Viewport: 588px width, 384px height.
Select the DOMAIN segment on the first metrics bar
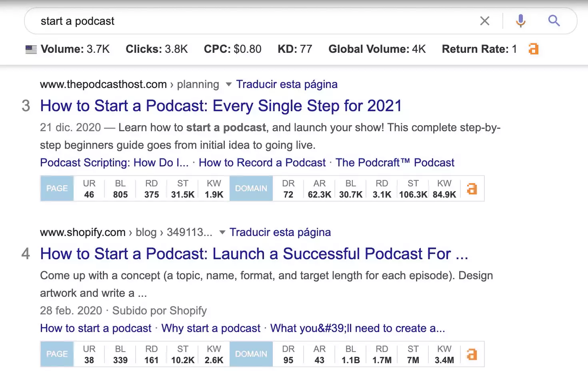click(251, 188)
